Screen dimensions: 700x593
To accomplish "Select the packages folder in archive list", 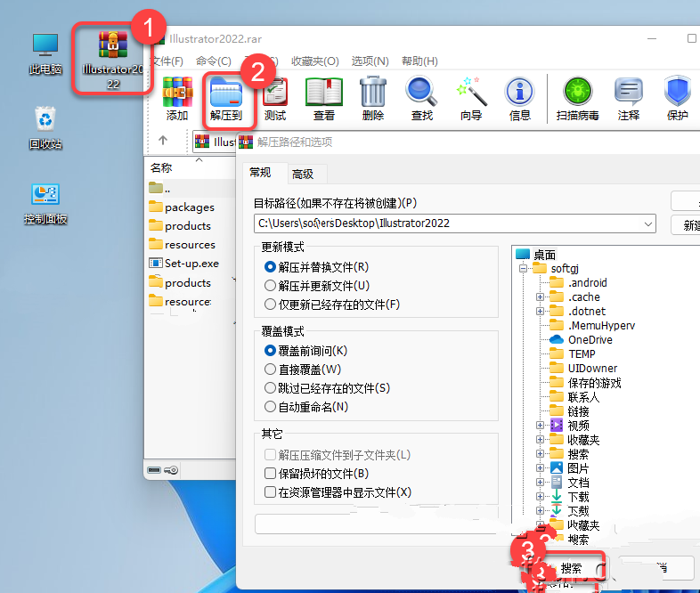I will tap(191, 207).
